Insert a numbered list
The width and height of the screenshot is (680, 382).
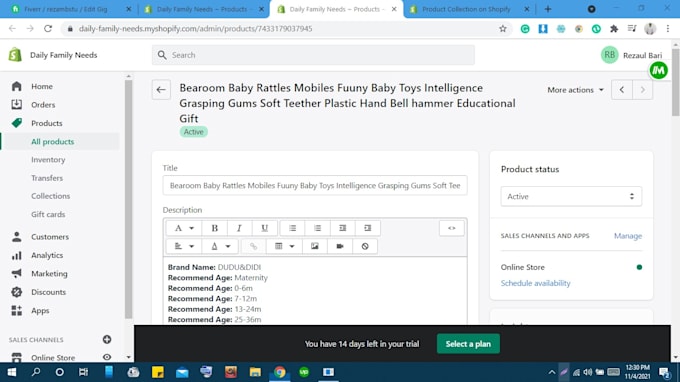[317, 228]
